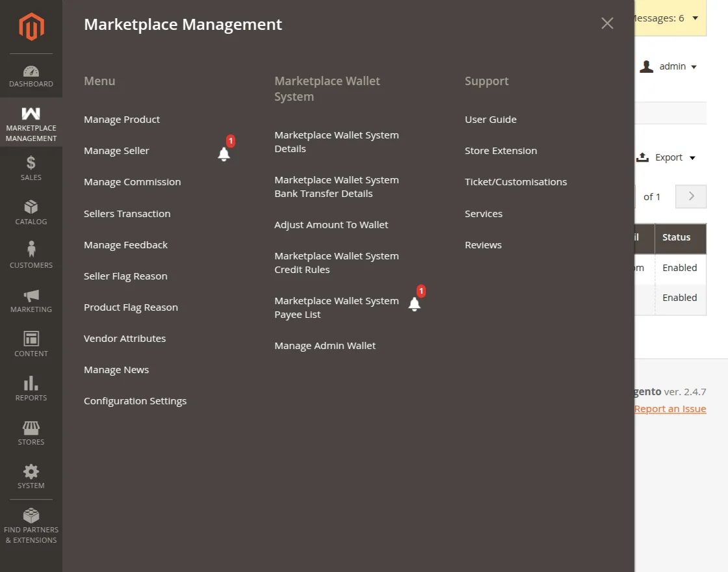Open Manage Feedback menu item
Image resolution: width=728 pixels, height=572 pixels.
point(126,244)
